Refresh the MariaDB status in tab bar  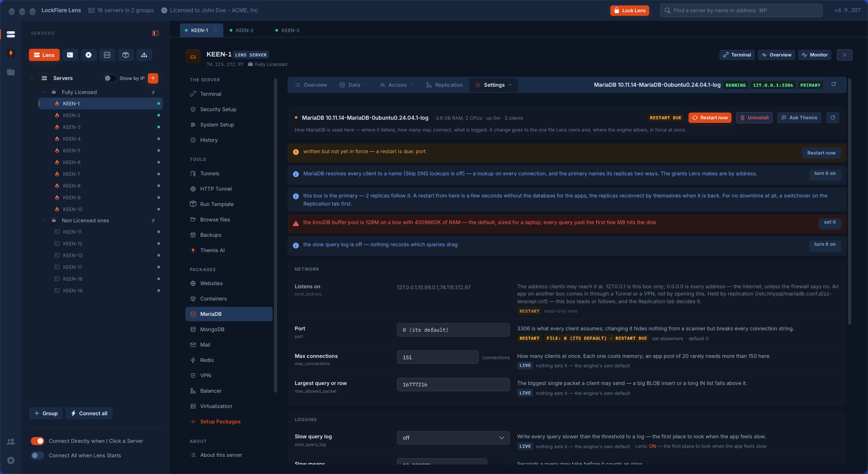click(834, 84)
